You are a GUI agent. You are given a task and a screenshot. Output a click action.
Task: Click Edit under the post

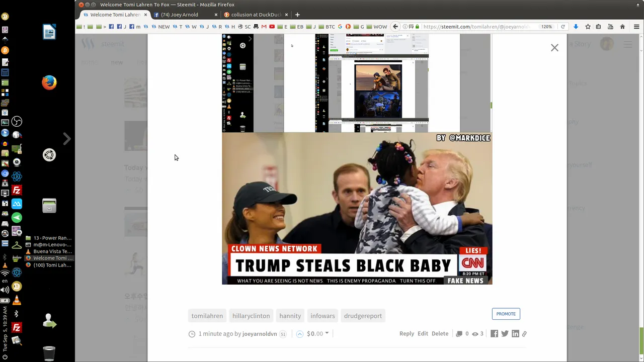click(x=423, y=333)
